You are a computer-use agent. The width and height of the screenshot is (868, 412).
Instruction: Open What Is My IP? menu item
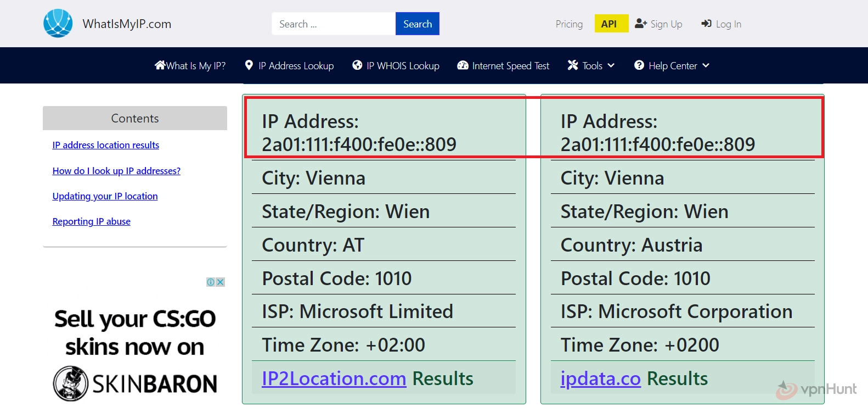tap(190, 65)
